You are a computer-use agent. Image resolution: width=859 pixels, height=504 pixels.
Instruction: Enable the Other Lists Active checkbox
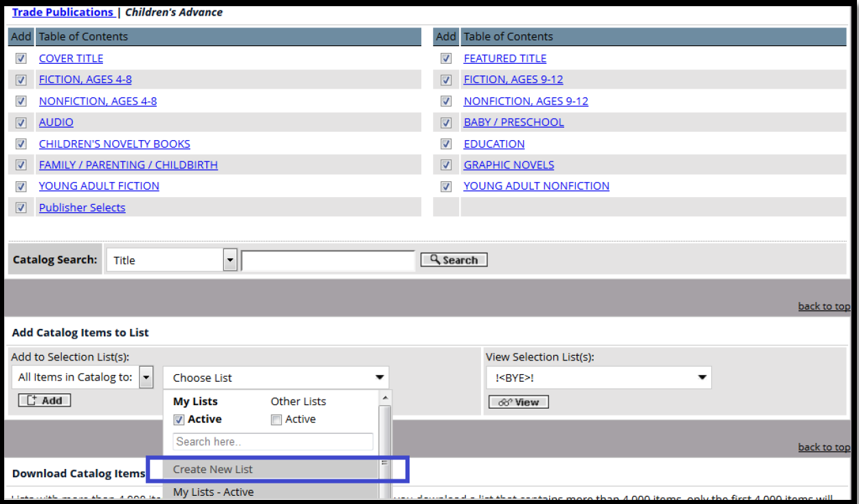tap(276, 420)
